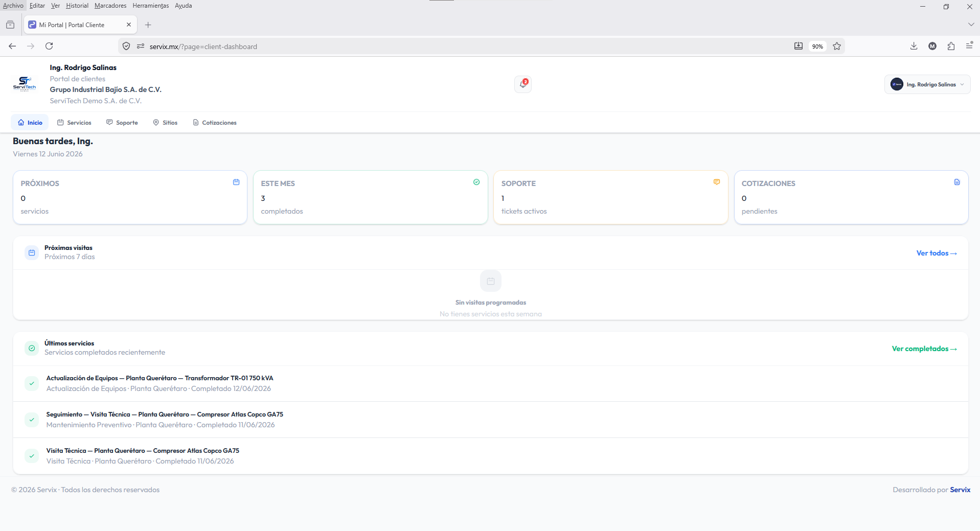
Task: Open the Cotizaciones pendientes card
Action: point(851,197)
